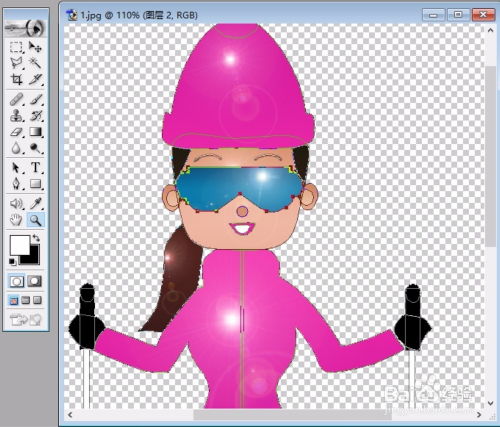Switch to the Hand tool
Viewport: 500px width, 427px height.
(16, 220)
